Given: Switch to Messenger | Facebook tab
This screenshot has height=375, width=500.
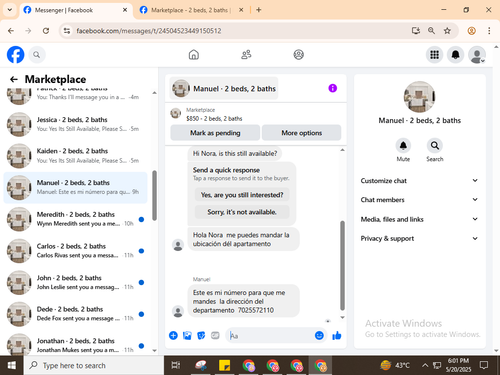Looking at the screenshot, I should point(75,10).
